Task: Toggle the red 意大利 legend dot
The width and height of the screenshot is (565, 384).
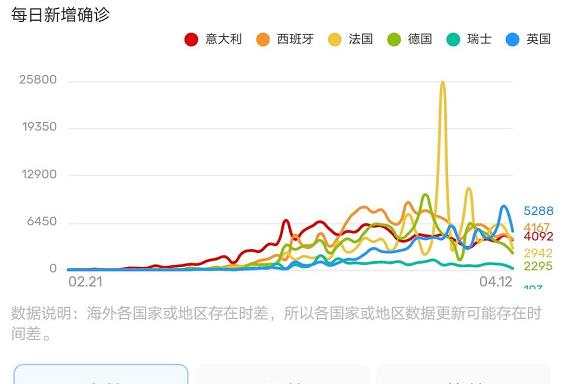Action: tap(191, 39)
